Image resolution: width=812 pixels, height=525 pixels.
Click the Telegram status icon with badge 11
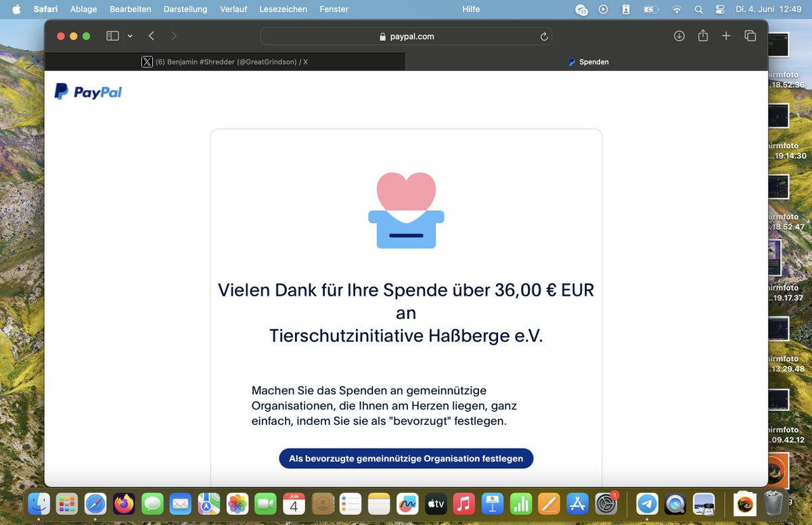tap(581, 9)
